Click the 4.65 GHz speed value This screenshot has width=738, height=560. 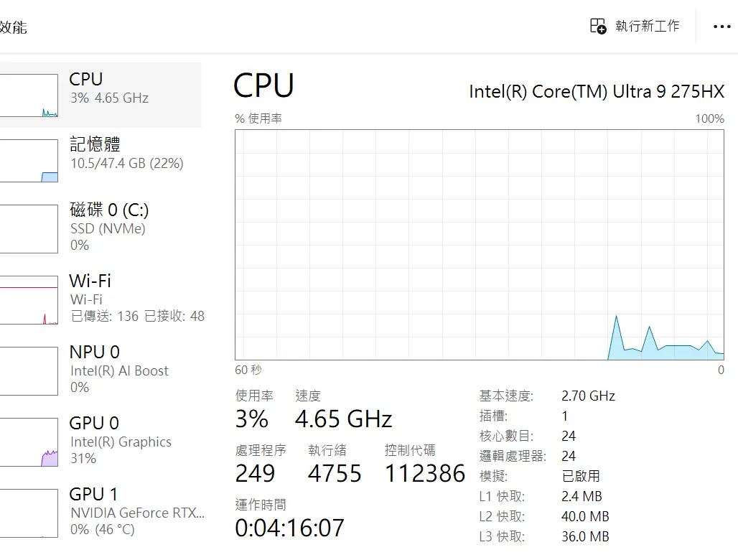click(x=343, y=419)
